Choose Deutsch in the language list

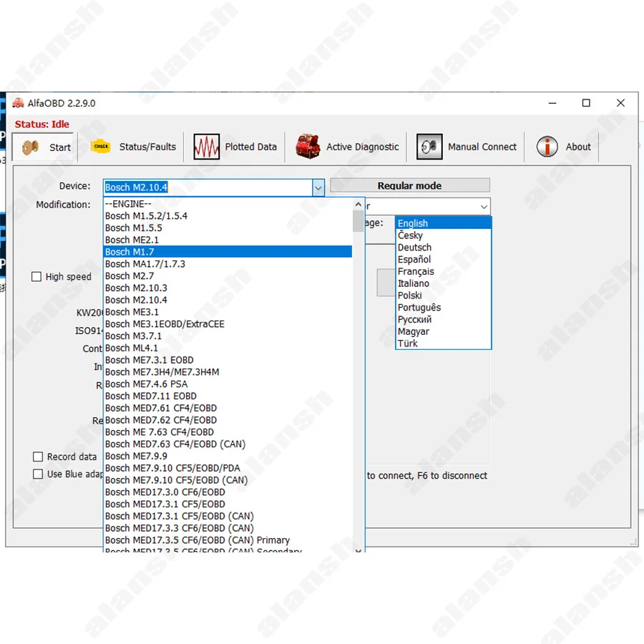point(414,248)
